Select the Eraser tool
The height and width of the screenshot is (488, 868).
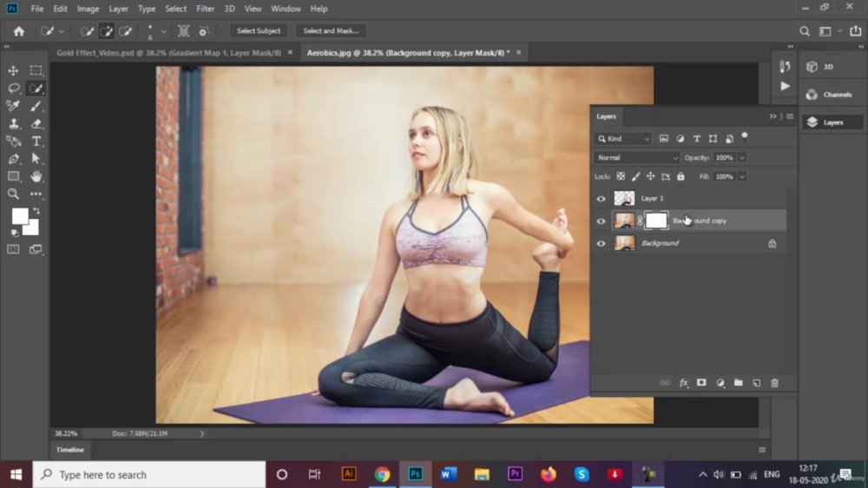(36, 123)
